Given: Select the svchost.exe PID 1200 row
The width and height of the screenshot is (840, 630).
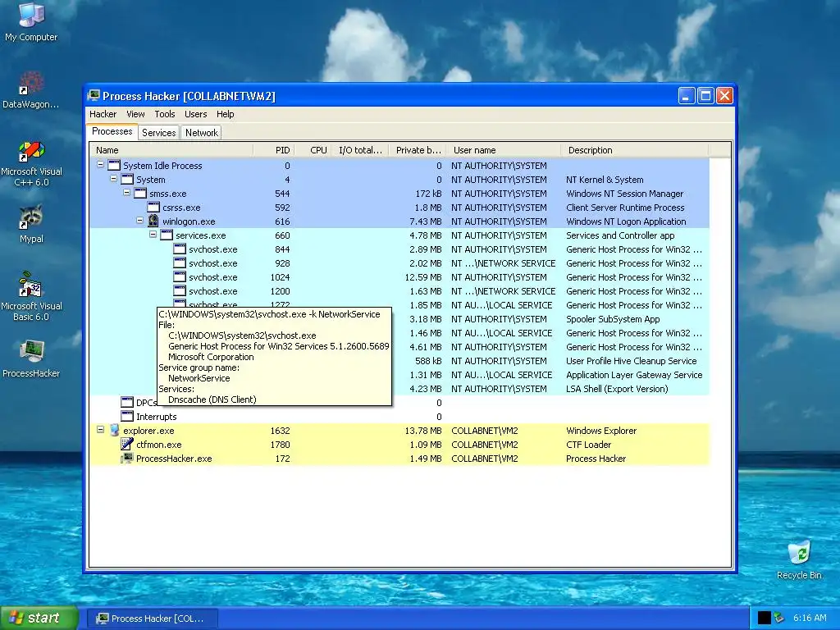Looking at the screenshot, I should [399, 291].
